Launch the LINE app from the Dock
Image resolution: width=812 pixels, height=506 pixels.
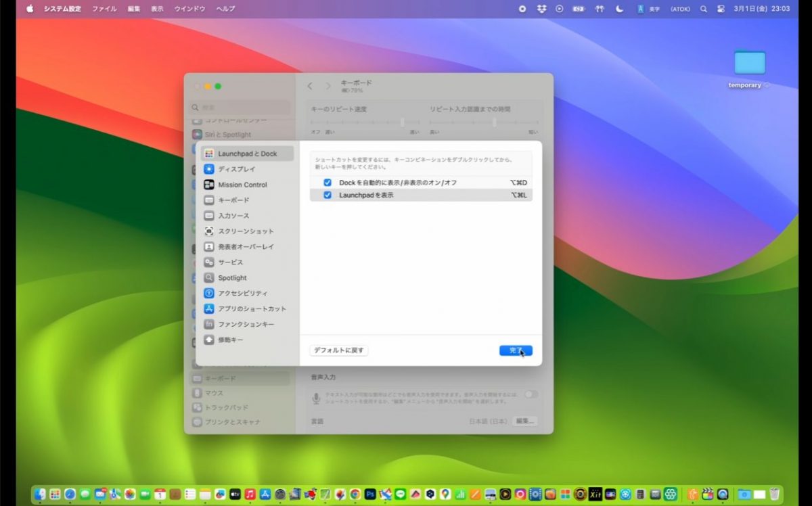coord(400,495)
